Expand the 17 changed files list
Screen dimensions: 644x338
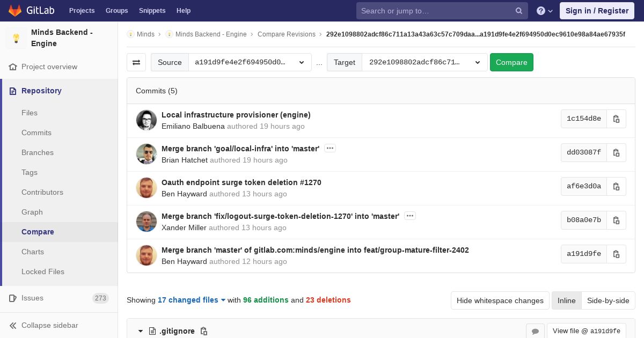(191, 300)
